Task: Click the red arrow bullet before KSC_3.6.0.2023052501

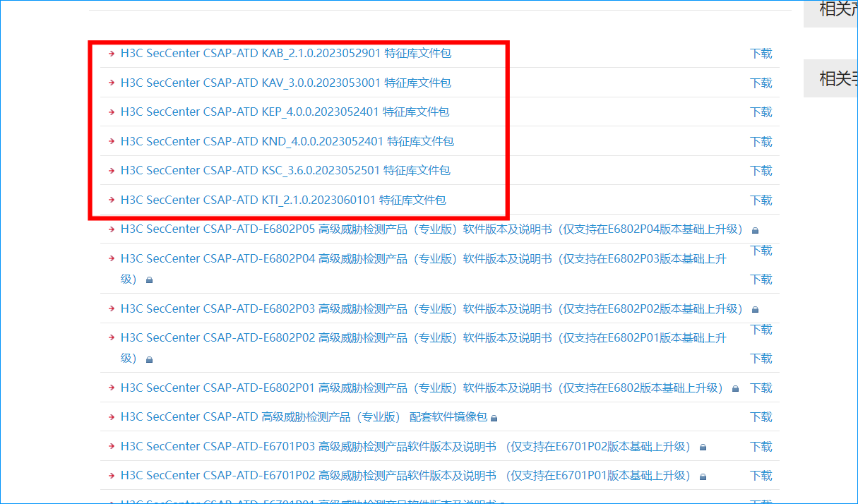Action: tap(112, 170)
